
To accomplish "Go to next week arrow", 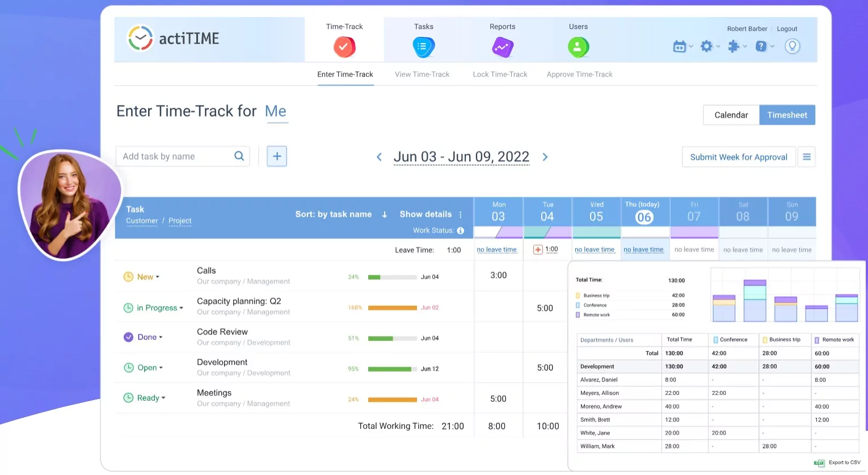I will pyautogui.click(x=545, y=157).
